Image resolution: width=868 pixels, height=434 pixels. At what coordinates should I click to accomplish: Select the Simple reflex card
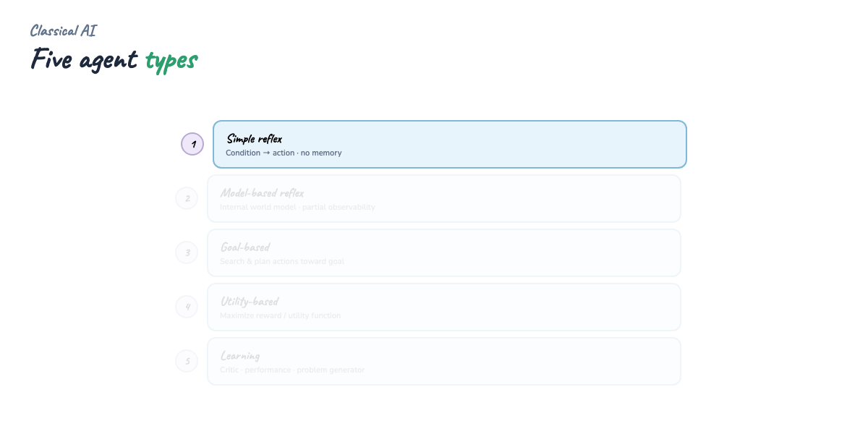[x=449, y=144]
